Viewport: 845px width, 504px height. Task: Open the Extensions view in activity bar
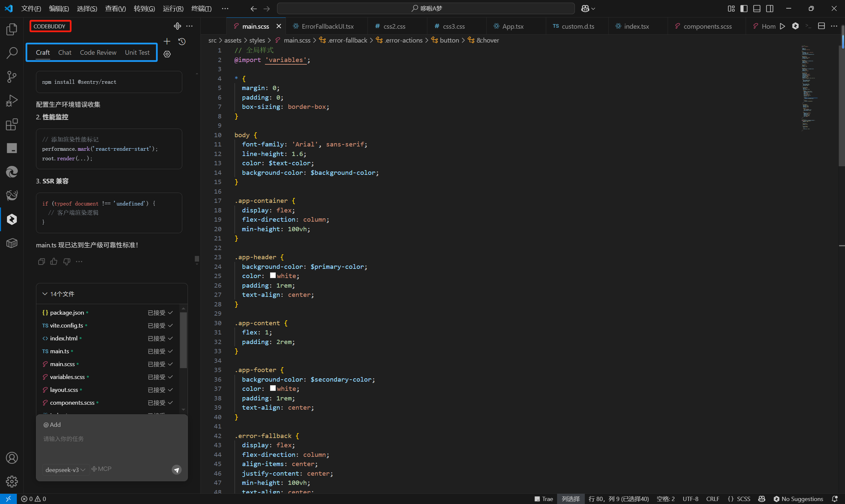click(x=12, y=125)
